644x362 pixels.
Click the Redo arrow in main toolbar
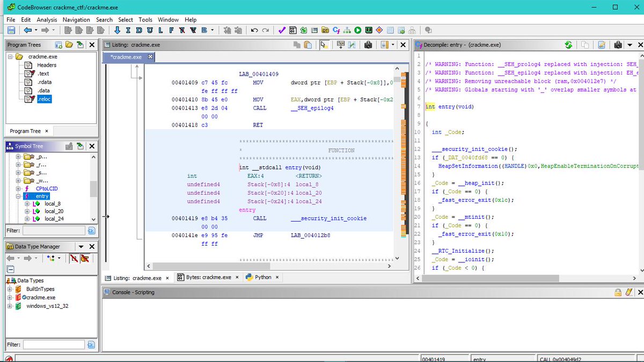click(266, 30)
